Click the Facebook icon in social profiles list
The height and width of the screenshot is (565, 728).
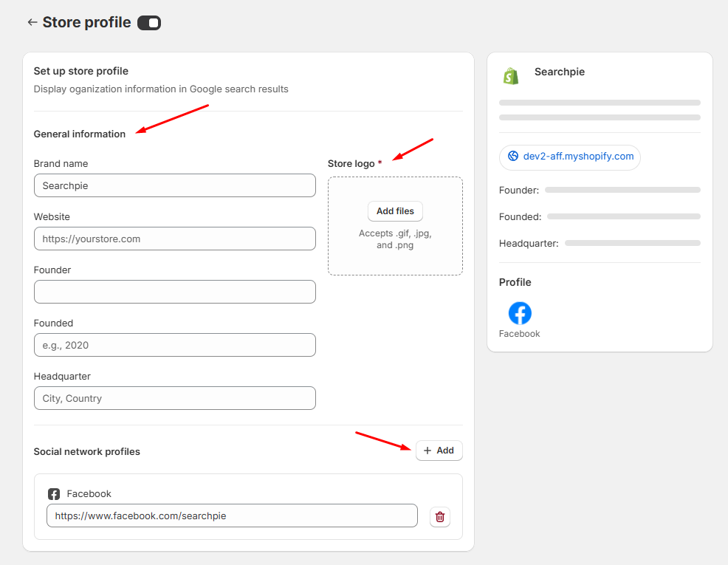click(x=54, y=494)
